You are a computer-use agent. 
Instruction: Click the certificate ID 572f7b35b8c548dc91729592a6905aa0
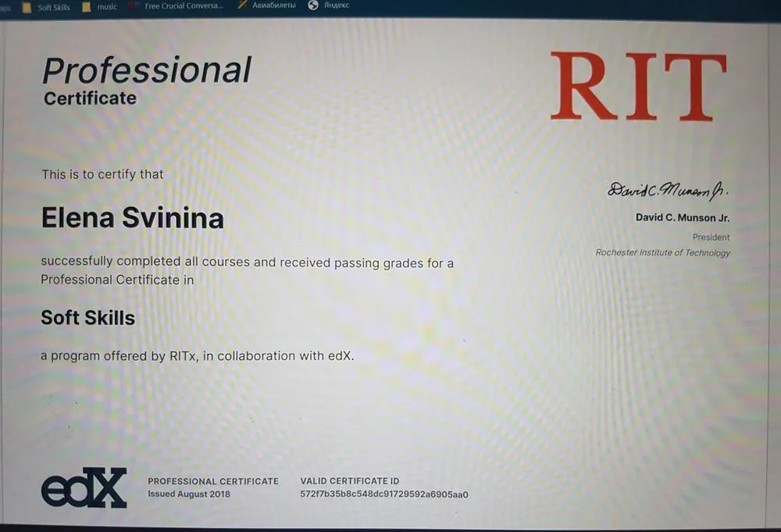pyautogui.click(x=384, y=495)
